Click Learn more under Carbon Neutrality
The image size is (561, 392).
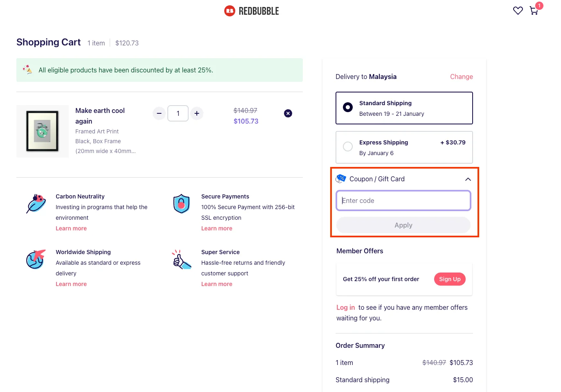pyautogui.click(x=71, y=228)
